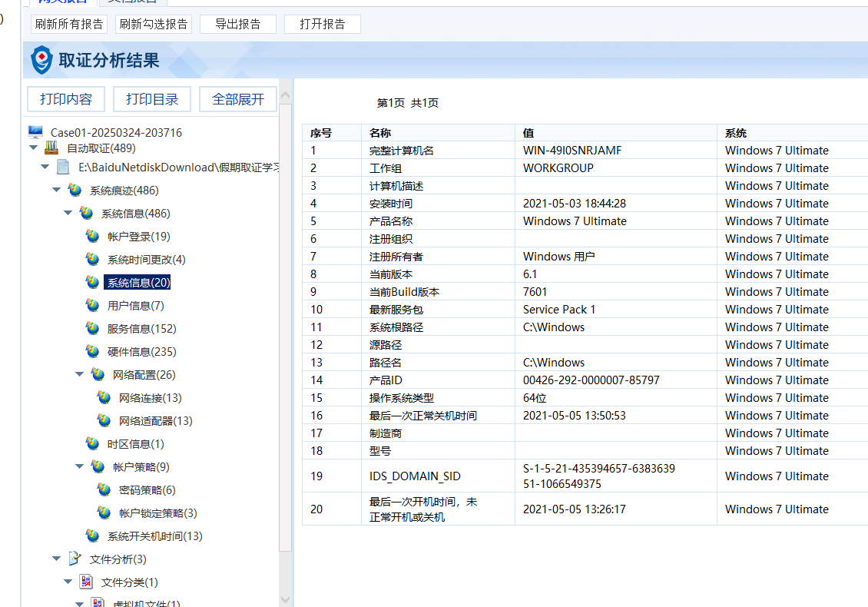Click the 导出报告 button
868x607 pixels.
tap(238, 25)
